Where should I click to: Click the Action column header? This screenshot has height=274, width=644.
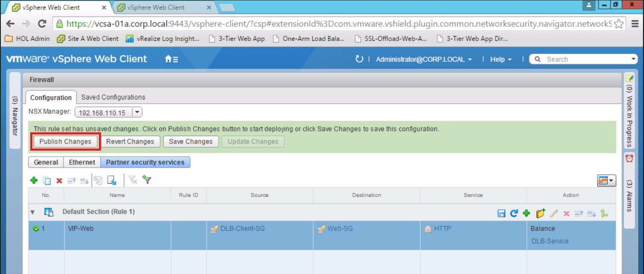pyautogui.click(x=571, y=195)
